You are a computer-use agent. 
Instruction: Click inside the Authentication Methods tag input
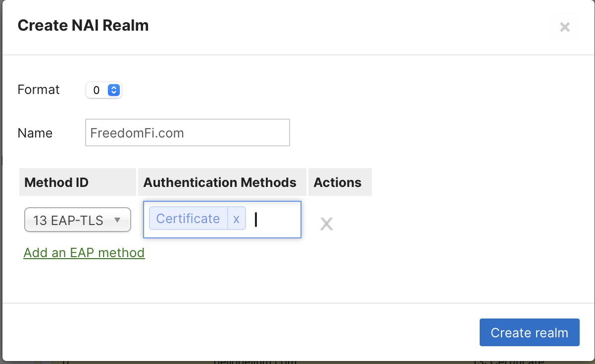click(275, 220)
